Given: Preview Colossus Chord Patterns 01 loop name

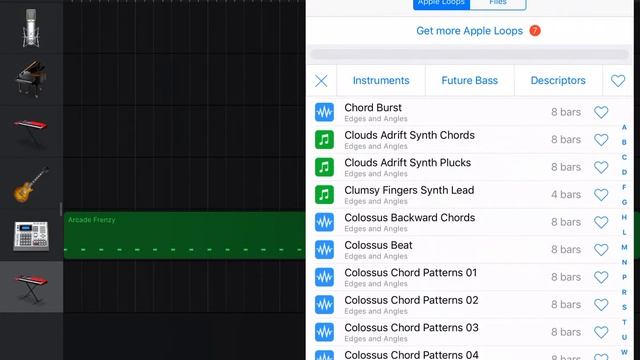Looking at the screenshot, I should [x=411, y=273].
